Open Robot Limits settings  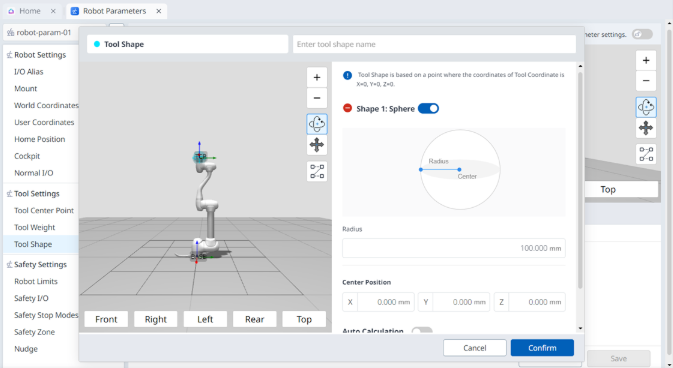[x=36, y=281]
